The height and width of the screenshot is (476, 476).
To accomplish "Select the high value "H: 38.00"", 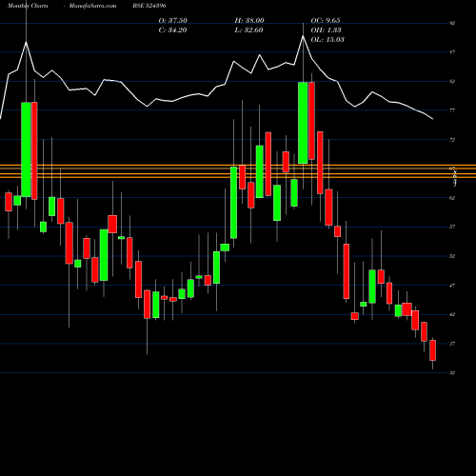I will (249, 20).
